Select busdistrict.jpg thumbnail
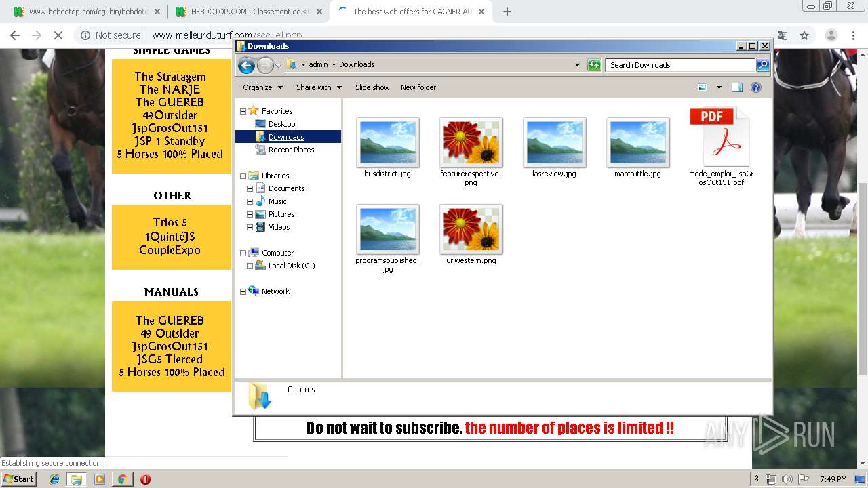The height and width of the screenshot is (488, 868). click(387, 143)
